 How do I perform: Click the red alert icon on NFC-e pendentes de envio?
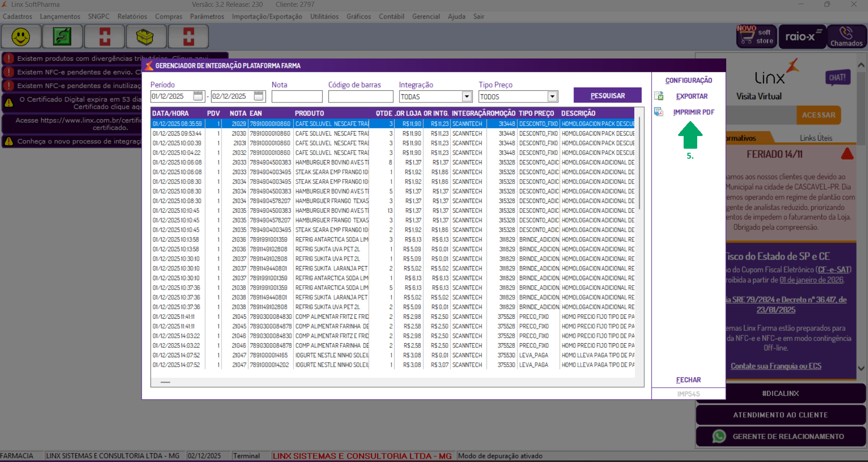(9, 72)
